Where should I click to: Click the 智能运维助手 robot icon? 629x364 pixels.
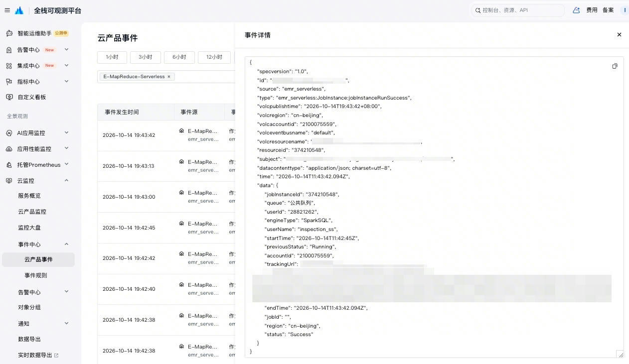[x=9, y=33]
